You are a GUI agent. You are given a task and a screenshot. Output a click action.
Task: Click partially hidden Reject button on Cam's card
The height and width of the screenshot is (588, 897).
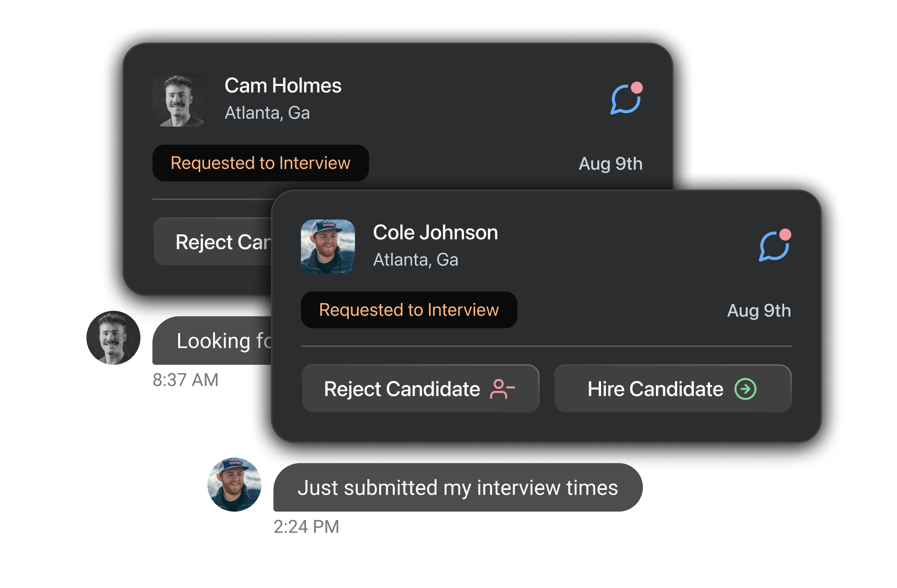coord(213,241)
